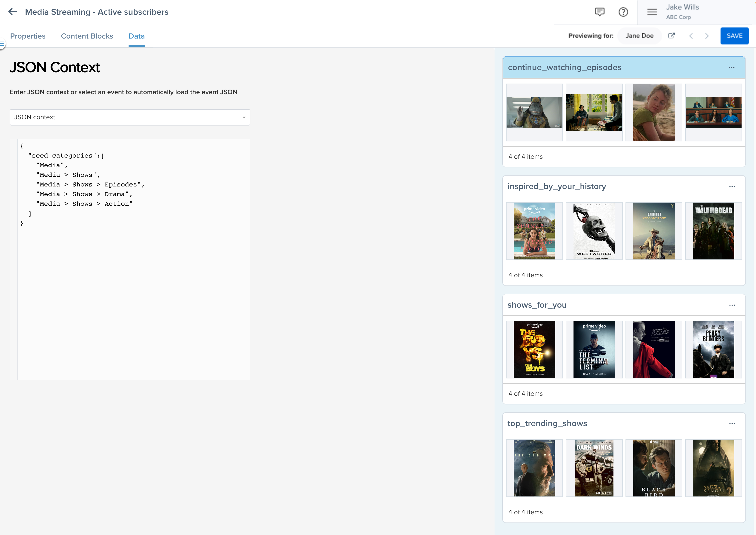Click the "Media > Shows > Action" line

point(84,204)
